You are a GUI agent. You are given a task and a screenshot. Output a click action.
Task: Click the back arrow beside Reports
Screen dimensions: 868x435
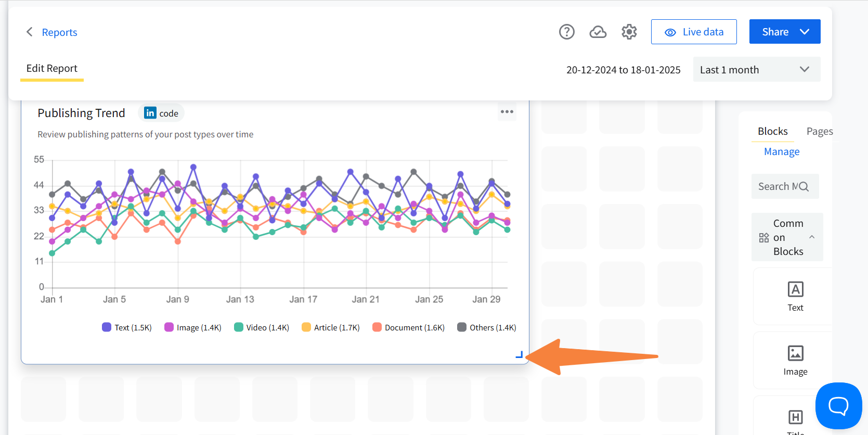point(30,32)
